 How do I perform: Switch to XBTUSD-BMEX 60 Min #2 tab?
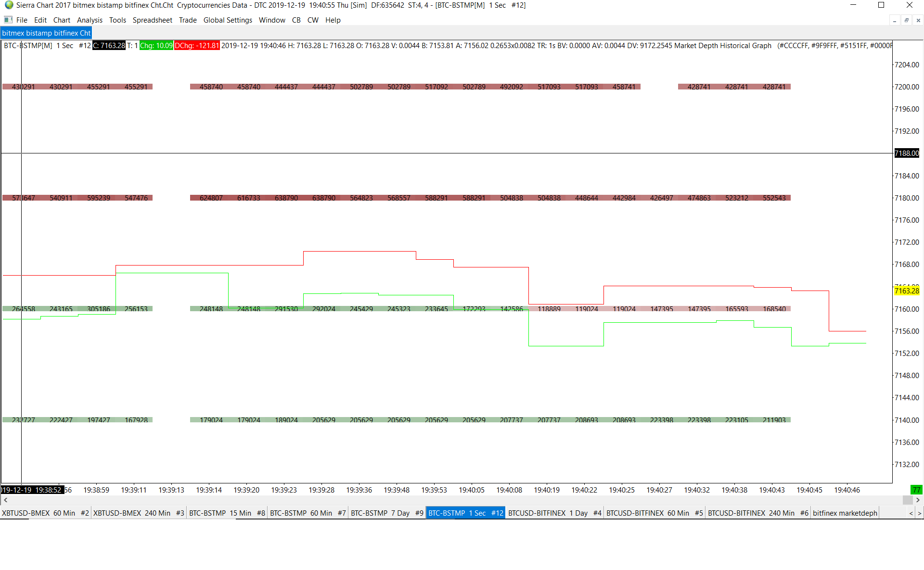click(x=45, y=513)
